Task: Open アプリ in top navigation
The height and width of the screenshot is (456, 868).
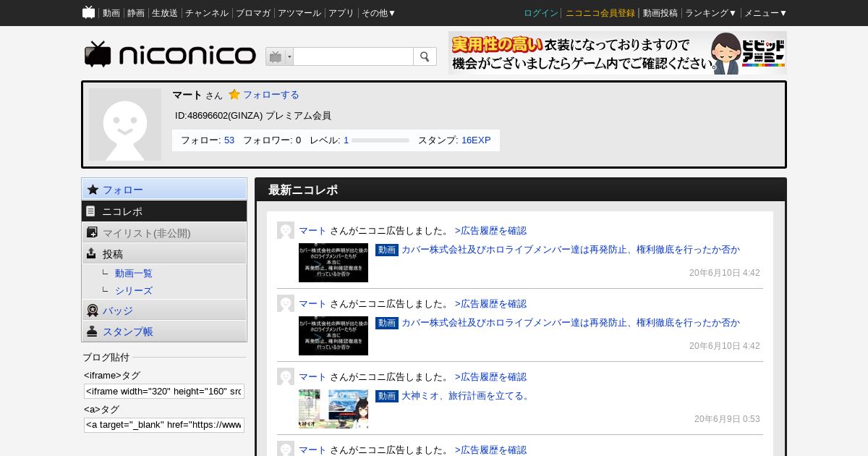Action: [x=341, y=13]
